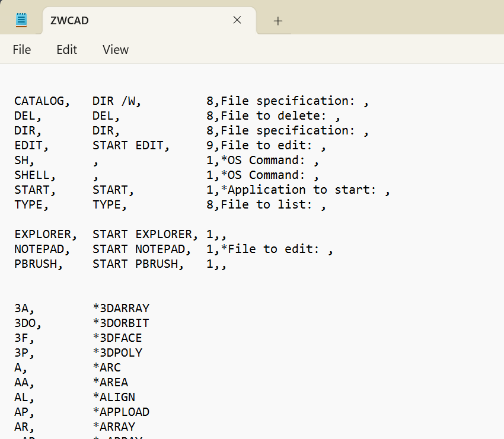Click the alias '3A,' in text

point(24,308)
